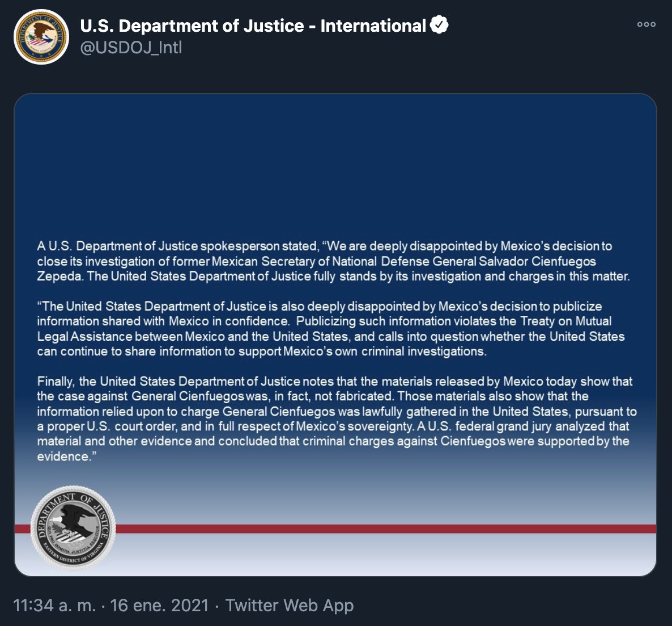Click the blue verified checkmark badge

coord(439,25)
